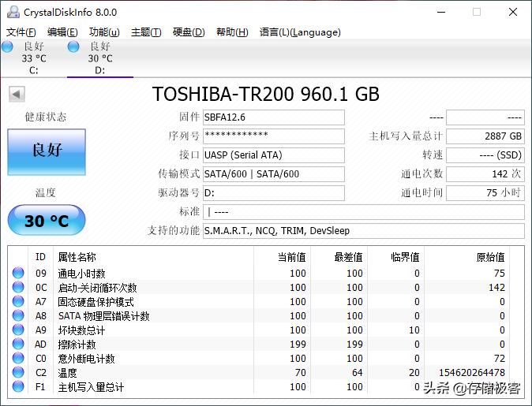This screenshot has width=532, height=406.
Task: Click raw value 154620264478 in temperature row
Action: (471, 372)
